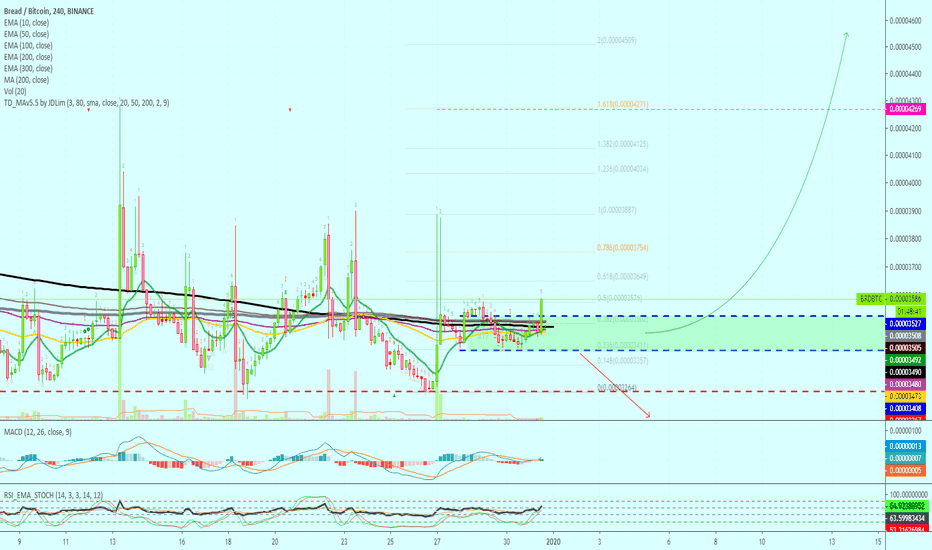Click the blue 0.00003408 price tag
The width and height of the screenshot is (932, 550).
click(905, 408)
